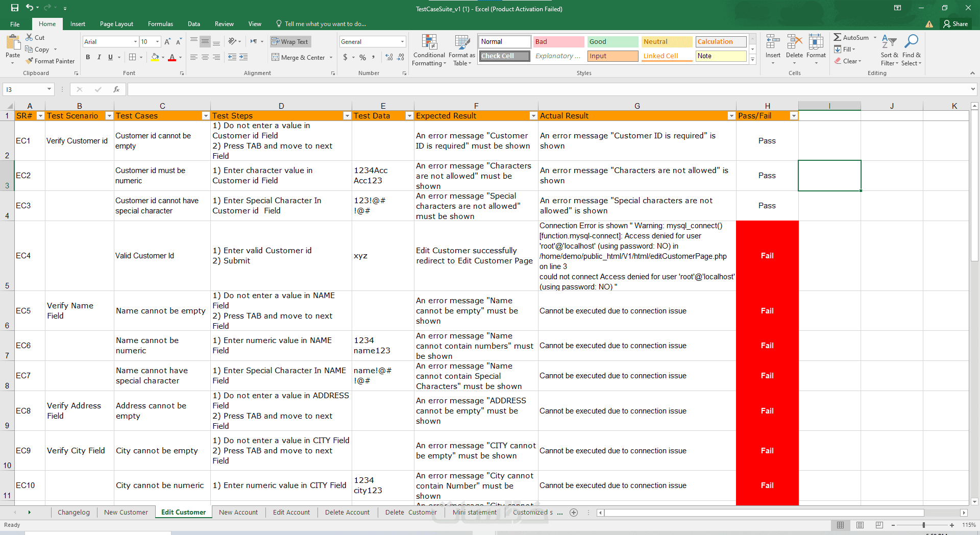The width and height of the screenshot is (980, 535).
Task: Switch to the Delete Account sheet tab
Action: pos(347,513)
